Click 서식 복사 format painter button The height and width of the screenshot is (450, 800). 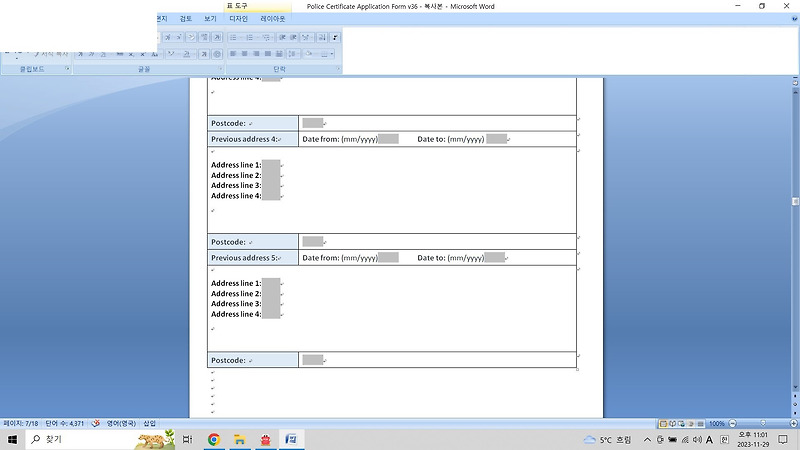coord(51,54)
